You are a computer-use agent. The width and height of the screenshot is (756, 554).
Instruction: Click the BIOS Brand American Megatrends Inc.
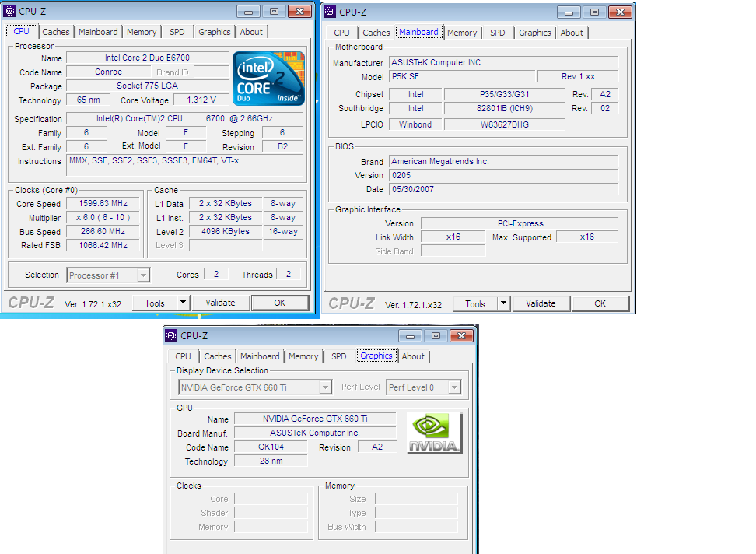[503, 161]
